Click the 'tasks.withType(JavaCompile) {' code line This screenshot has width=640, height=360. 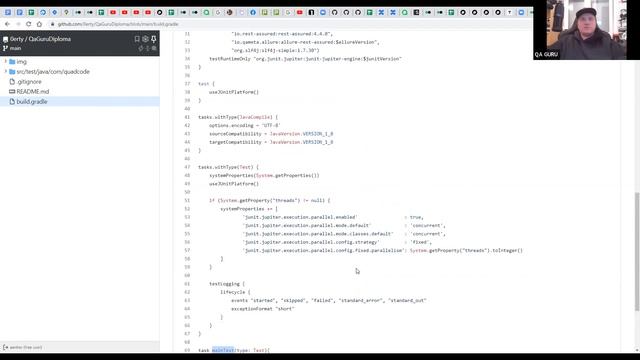(x=238, y=117)
